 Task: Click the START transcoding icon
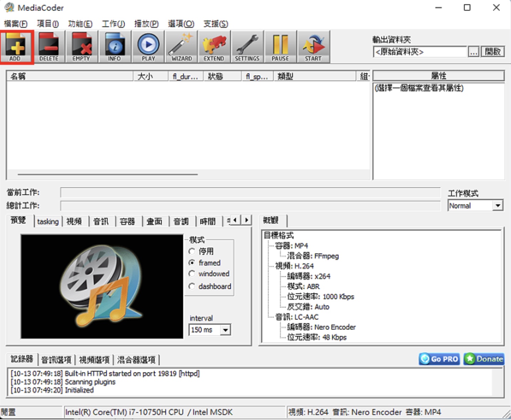(314, 47)
